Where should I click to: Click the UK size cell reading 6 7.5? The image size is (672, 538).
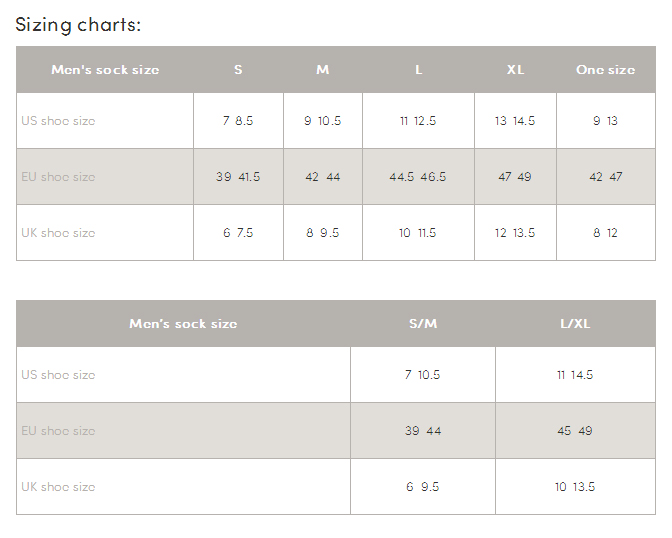238,233
